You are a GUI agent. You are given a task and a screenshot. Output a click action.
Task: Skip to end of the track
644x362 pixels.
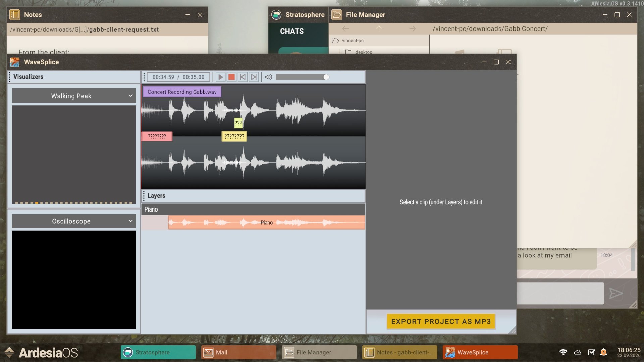point(254,77)
